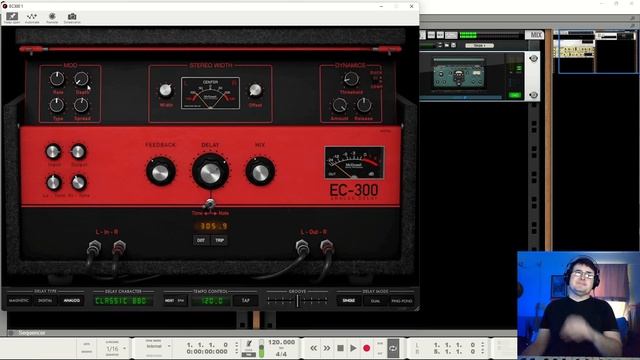Stop playback in the transport bar
This screenshot has height=360, width=640.
340,348
